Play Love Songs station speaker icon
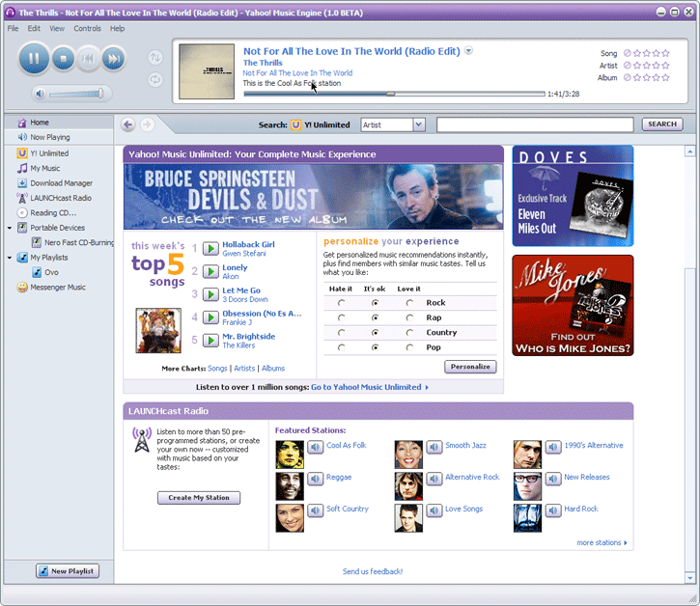This screenshot has height=606, width=700. [434, 510]
